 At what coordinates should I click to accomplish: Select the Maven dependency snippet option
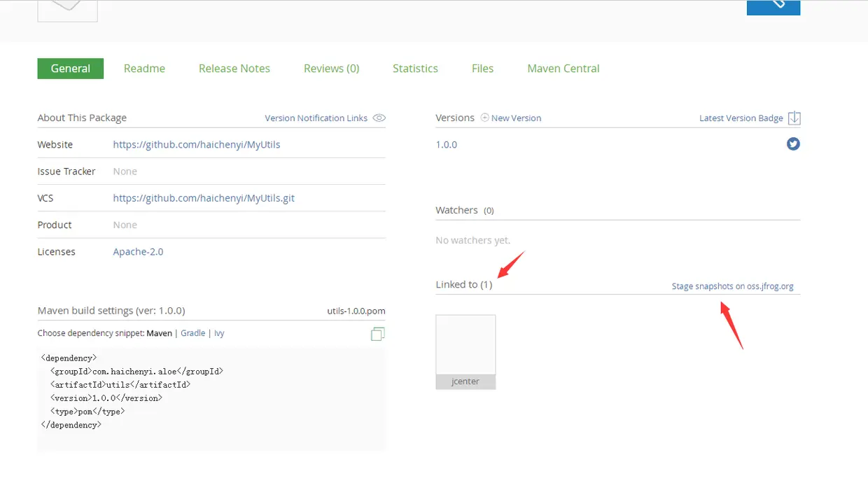point(159,333)
